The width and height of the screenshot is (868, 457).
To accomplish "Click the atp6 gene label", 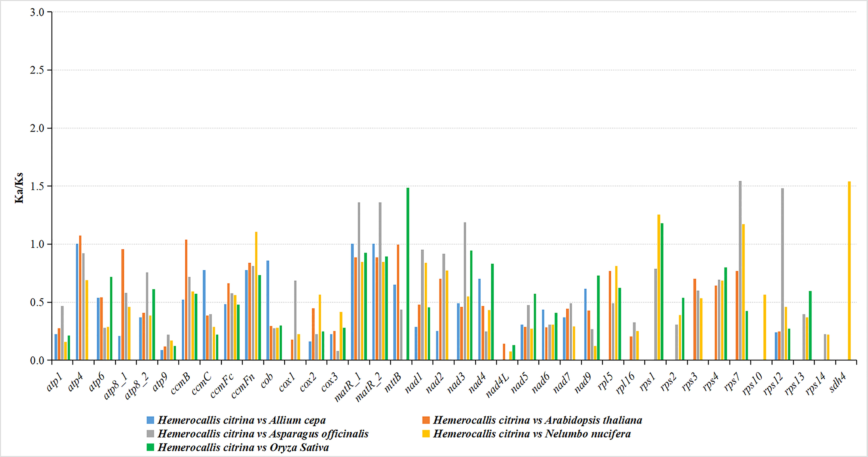I will (97, 382).
